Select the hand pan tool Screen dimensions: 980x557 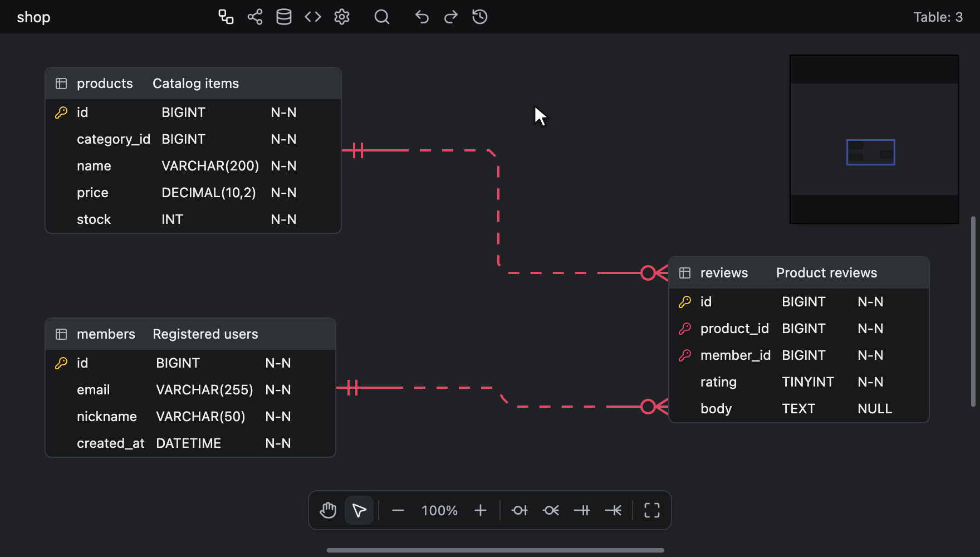point(328,510)
